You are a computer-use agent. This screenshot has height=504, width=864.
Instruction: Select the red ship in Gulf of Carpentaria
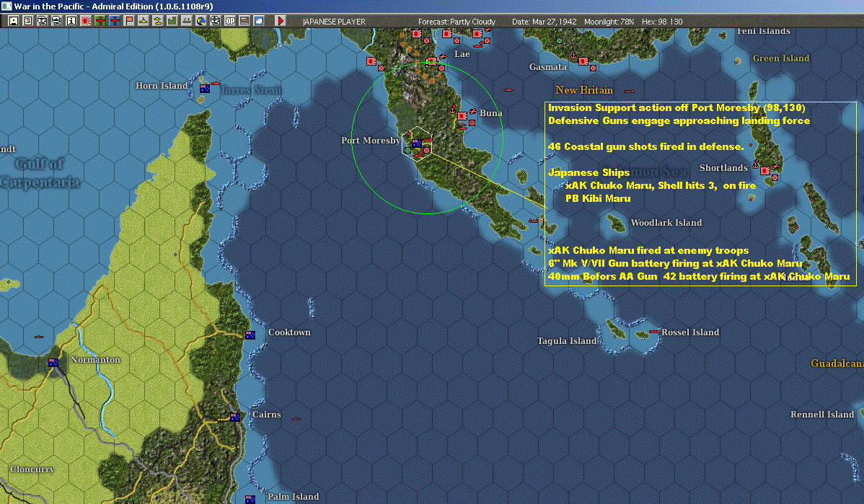coord(39,337)
